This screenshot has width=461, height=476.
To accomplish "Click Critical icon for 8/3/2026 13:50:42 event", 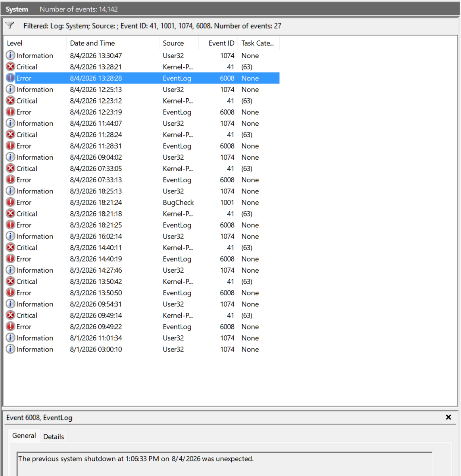I will [x=11, y=281].
